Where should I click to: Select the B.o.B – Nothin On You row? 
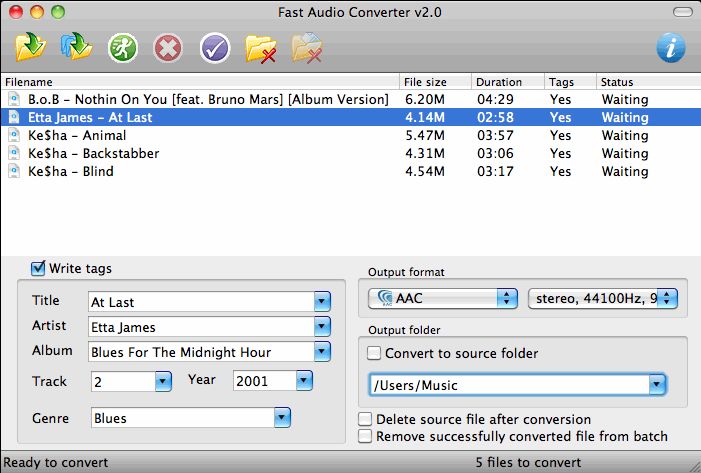pos(350,99)
